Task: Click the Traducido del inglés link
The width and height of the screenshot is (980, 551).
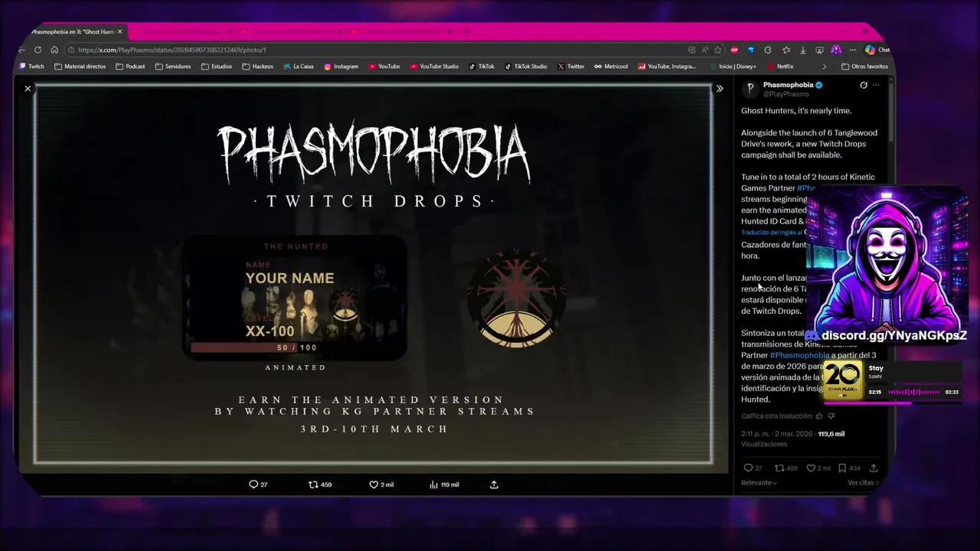Action: coord(772,233)
